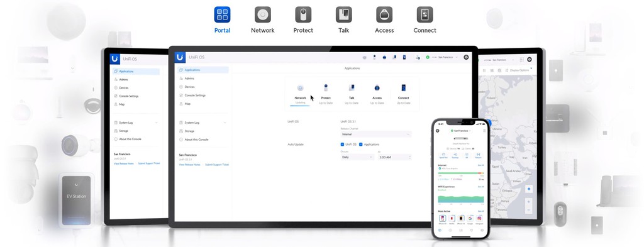644x247 pixels.
Task: Click the Network icon in the top banner
Action: 262,15
